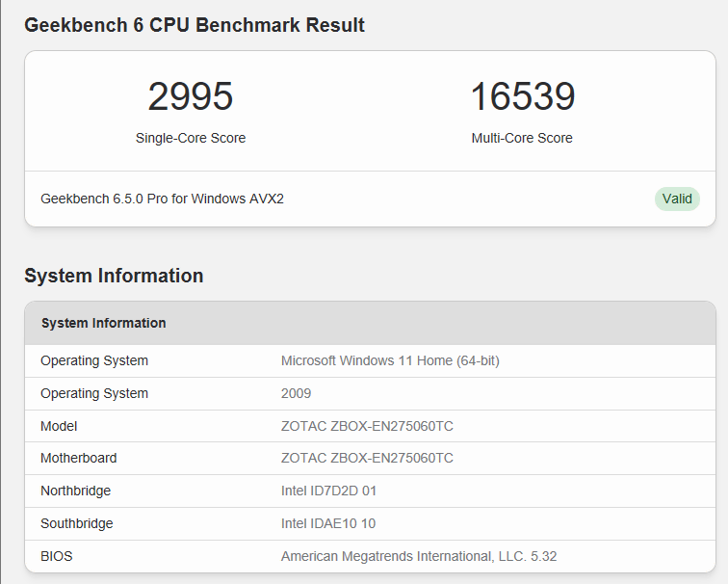The height and width of the screenshot is (584, 728).
Task: Click the Southbridge row label
Action: [x=76, y=523]
